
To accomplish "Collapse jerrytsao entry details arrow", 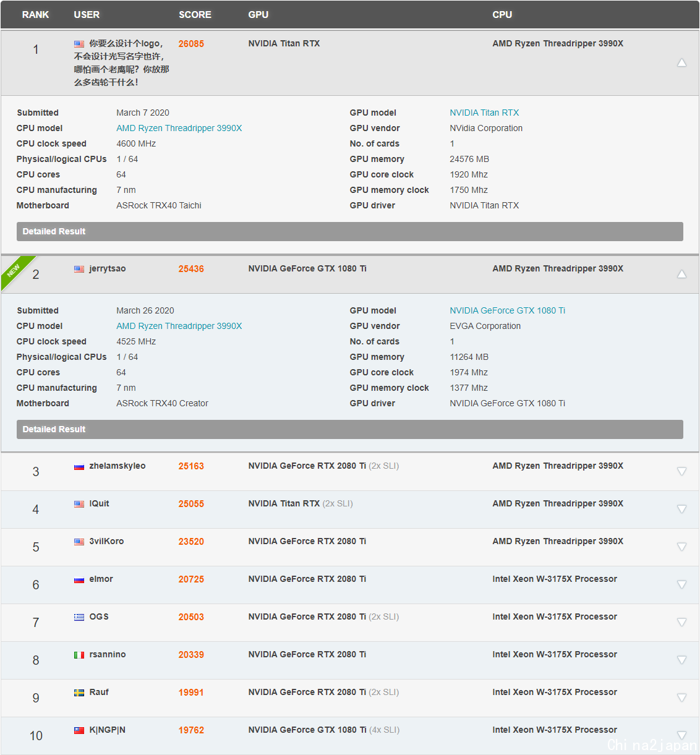I will (x=681, y=275).
